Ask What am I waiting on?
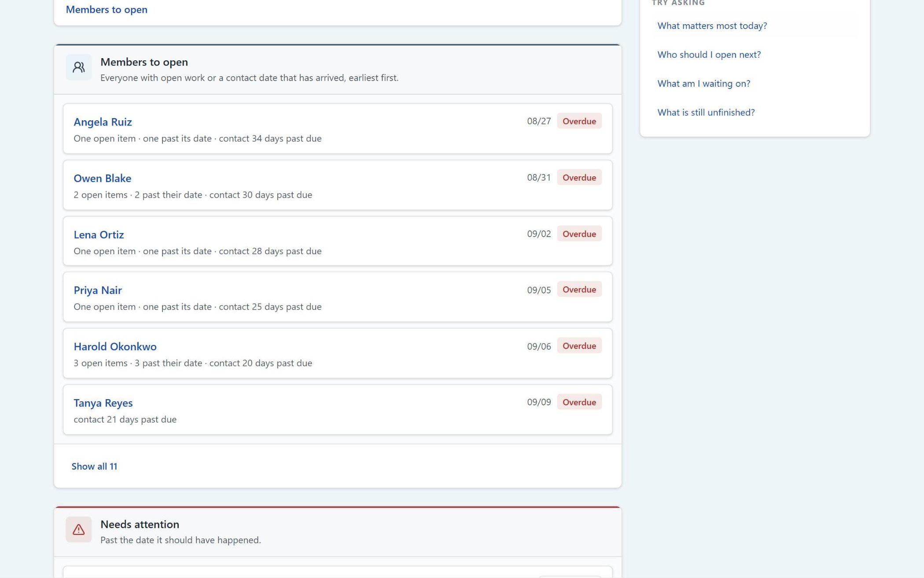 point(703,84)
